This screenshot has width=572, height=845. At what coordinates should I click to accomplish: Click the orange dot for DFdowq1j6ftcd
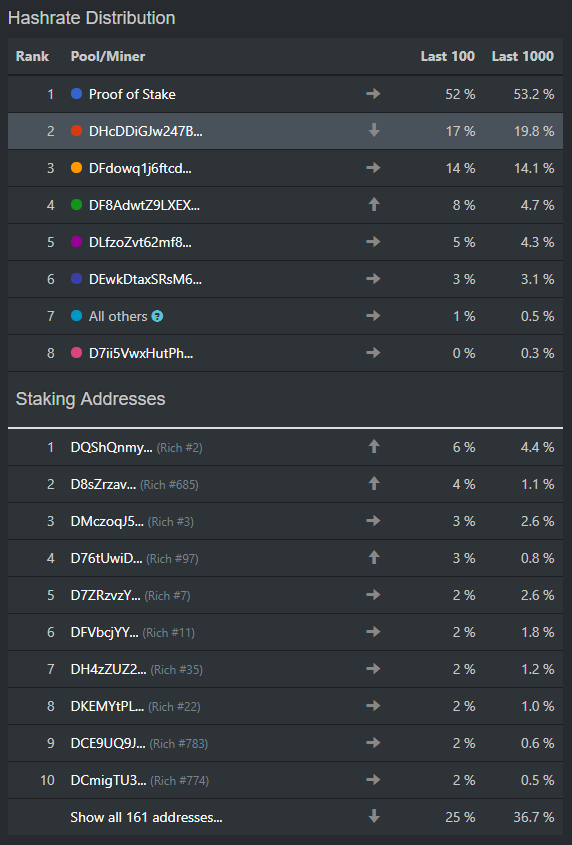77,168
